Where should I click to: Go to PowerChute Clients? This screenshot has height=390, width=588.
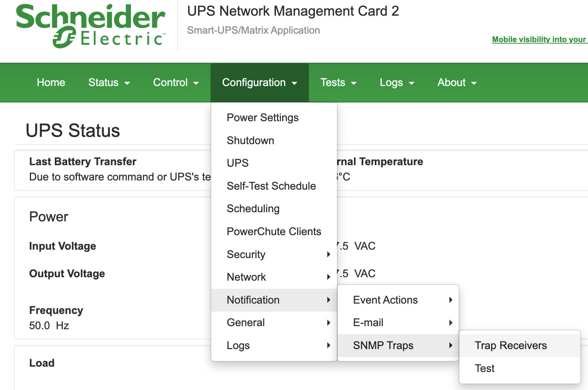point(274,232)
